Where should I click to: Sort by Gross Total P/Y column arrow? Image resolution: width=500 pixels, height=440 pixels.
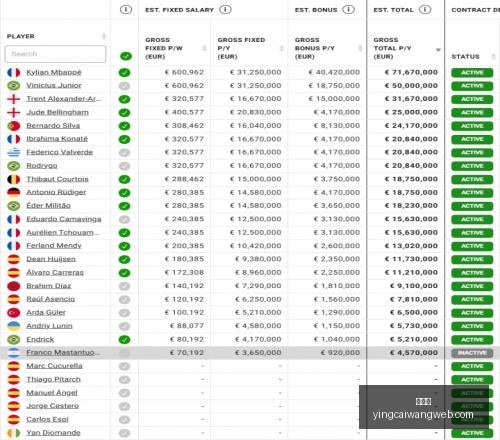tap(438, 50)
